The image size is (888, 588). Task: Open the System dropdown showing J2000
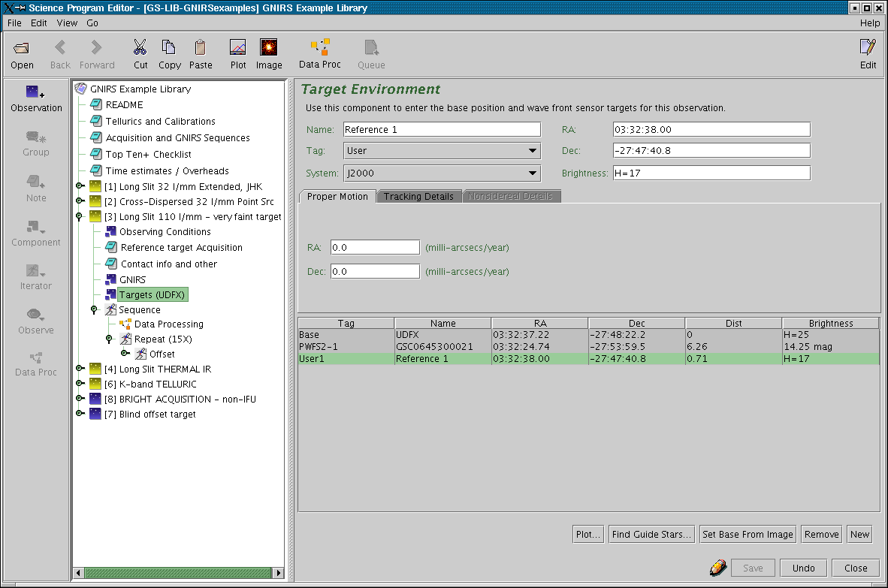(442, 173)
